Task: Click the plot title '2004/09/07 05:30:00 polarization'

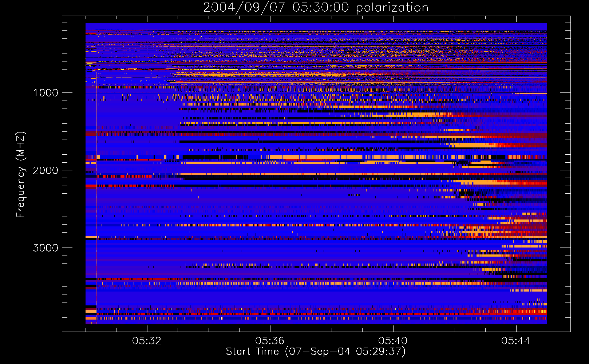Action: pyautogui.click(x=316, y=8)
